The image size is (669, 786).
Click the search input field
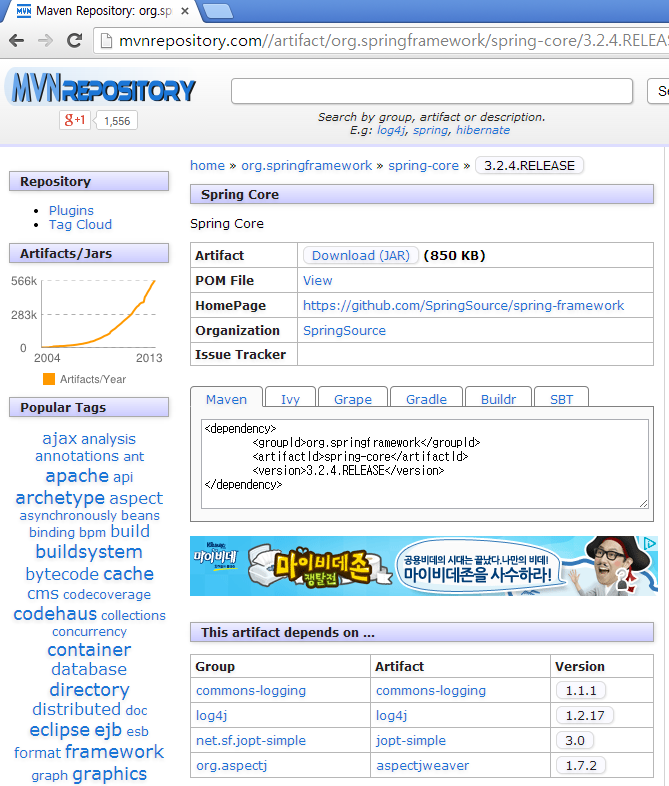coord(431,91)
